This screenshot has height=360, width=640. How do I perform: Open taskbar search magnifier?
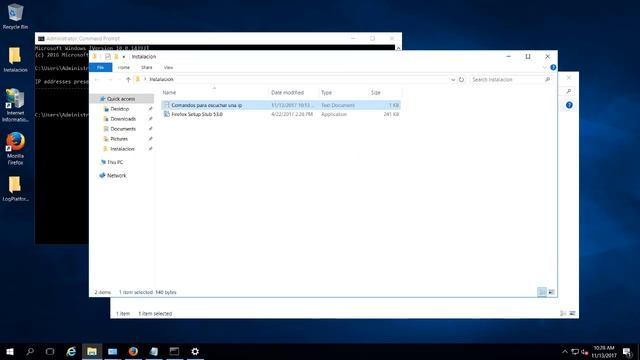click(x=30, y=351)
